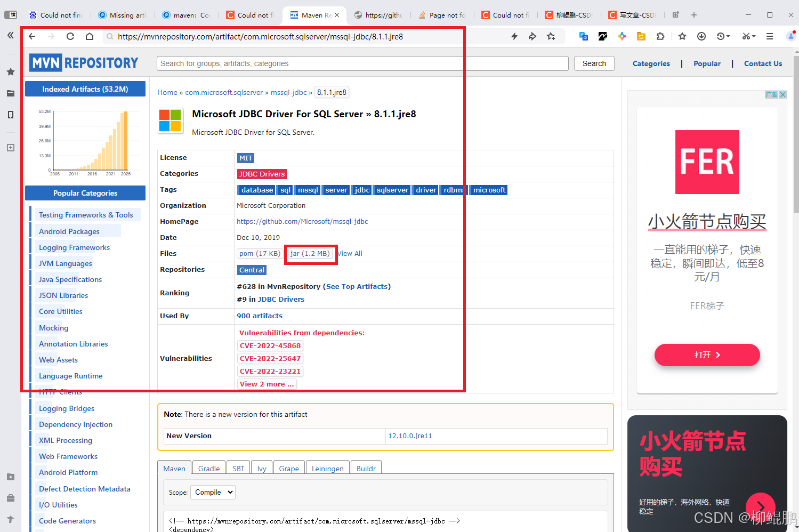
Task: Open the Contact Us link
Action: pos(763,63)
